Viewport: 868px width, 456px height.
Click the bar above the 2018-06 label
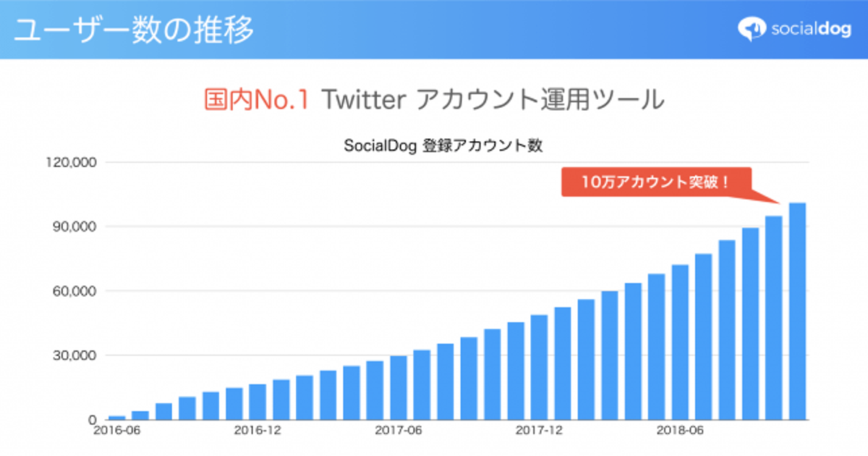(680, 342)
